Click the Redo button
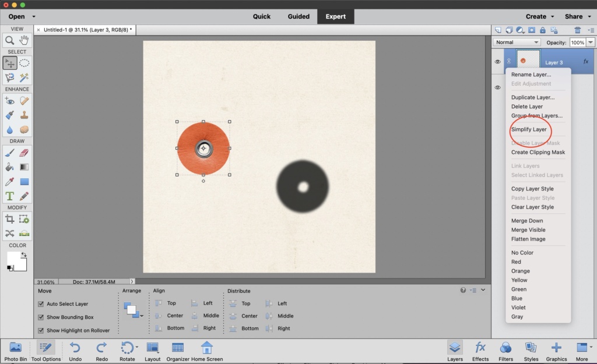This screenshot has height=364, width=597. 101,351
